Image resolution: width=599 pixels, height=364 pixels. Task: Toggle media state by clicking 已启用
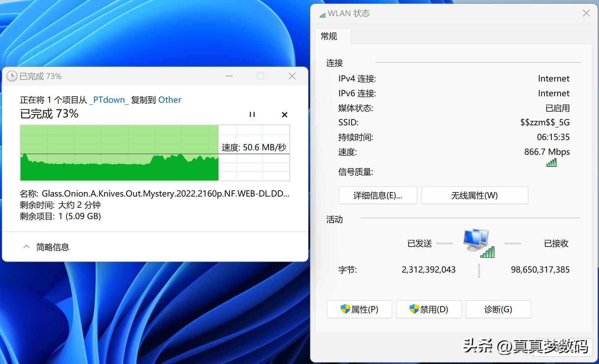(558, 108)
